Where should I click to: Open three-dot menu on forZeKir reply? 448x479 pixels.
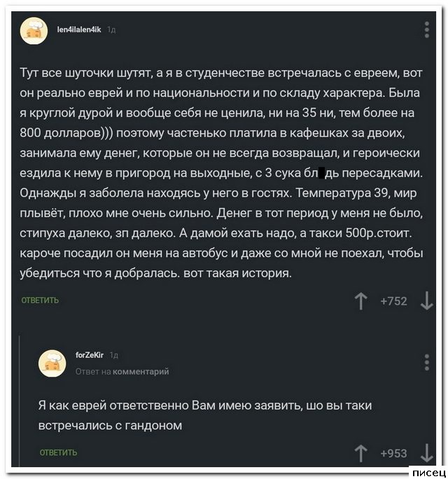[x=426, y=362]
